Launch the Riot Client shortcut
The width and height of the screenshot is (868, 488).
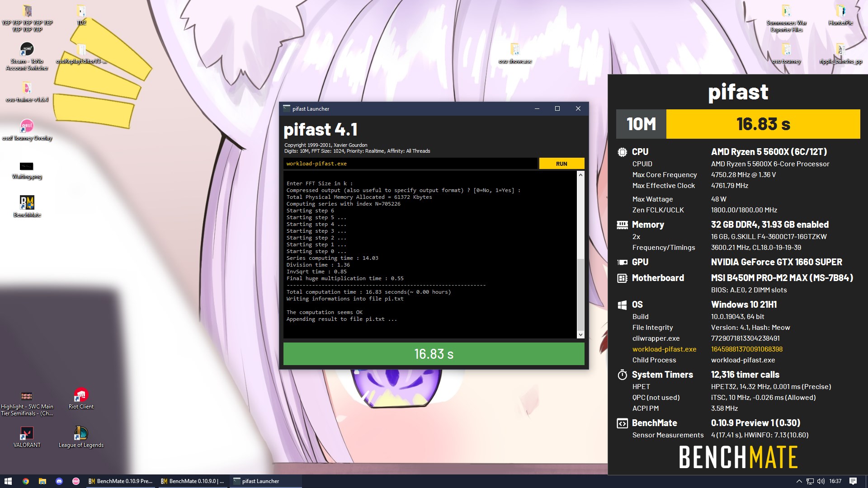(x=81, y=399)
